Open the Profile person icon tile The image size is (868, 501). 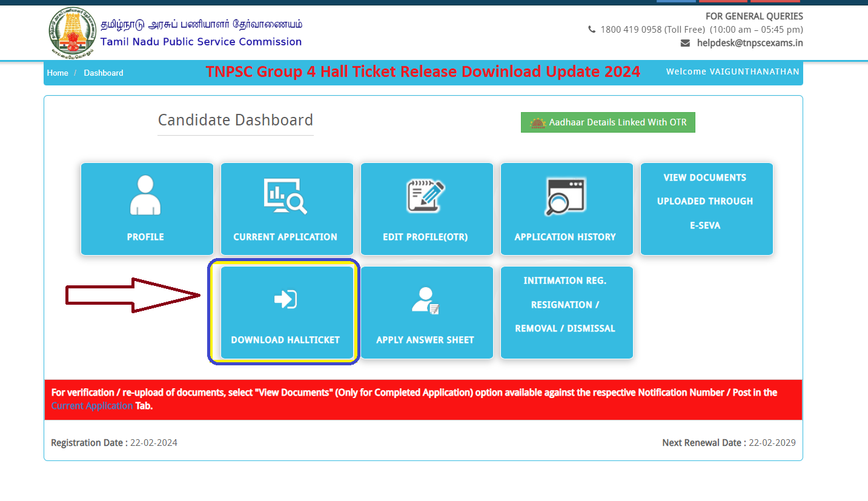coord(145,195)
